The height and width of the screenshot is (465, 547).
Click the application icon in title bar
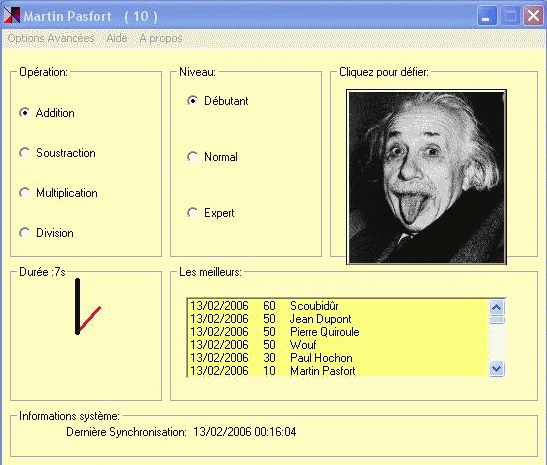coord(12,16)
